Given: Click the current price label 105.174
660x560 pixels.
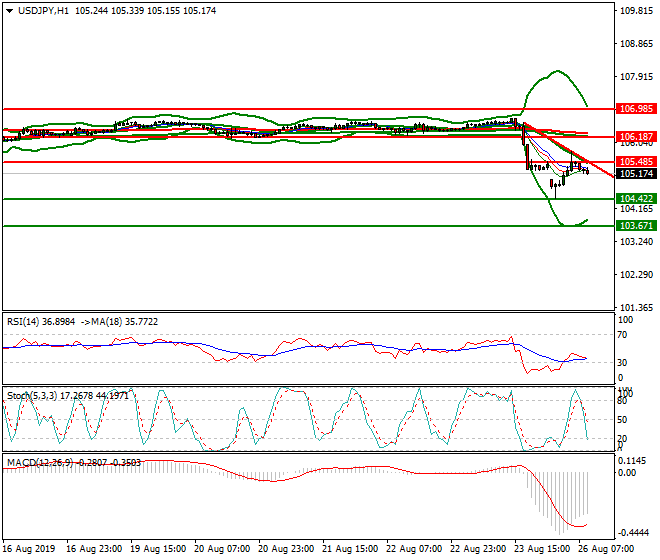Looking at the screenshot, I should 636,173.
